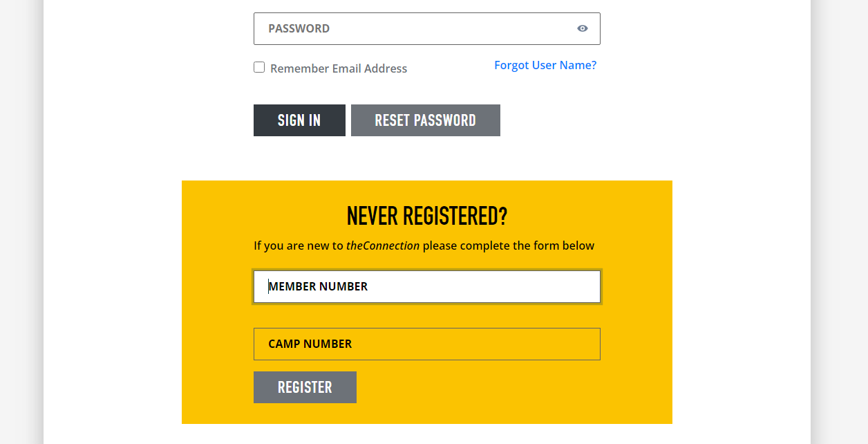Click the PASSWORD placeholder text
Screen dimensions: 868x444
[299, 28]
